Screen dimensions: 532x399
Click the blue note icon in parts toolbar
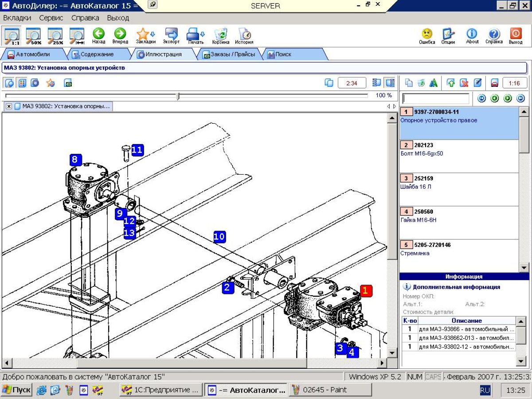pos(477,83)
